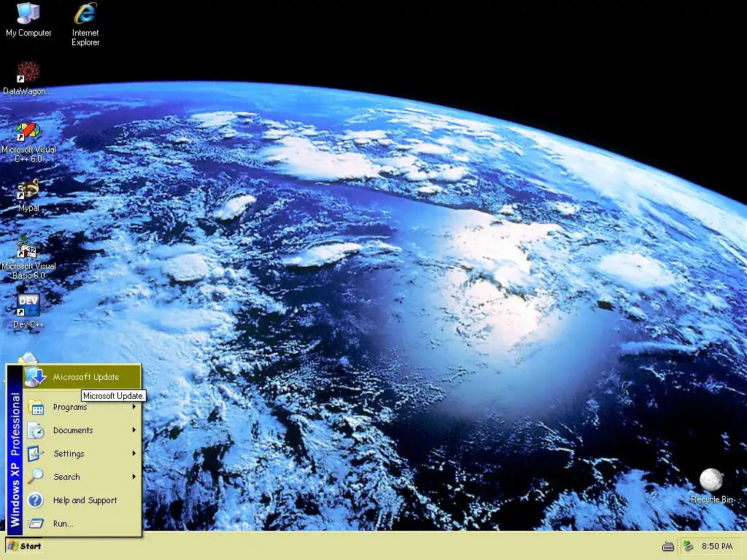Open the Settings submenu
Viewport: 747px width, 560px height.
(82, 454)
